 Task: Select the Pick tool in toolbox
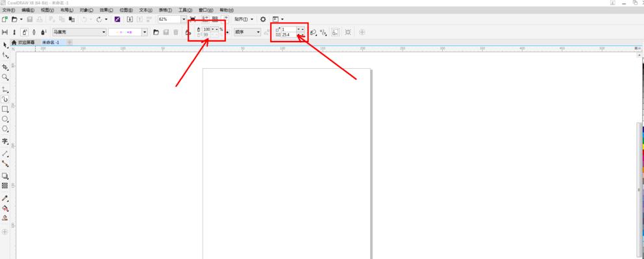point(5,45)
